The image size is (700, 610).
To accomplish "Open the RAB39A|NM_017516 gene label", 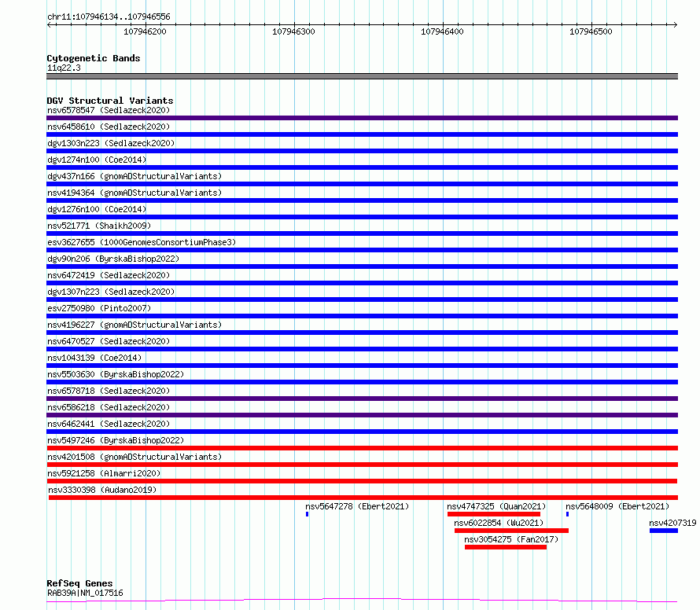I will 85,593.
